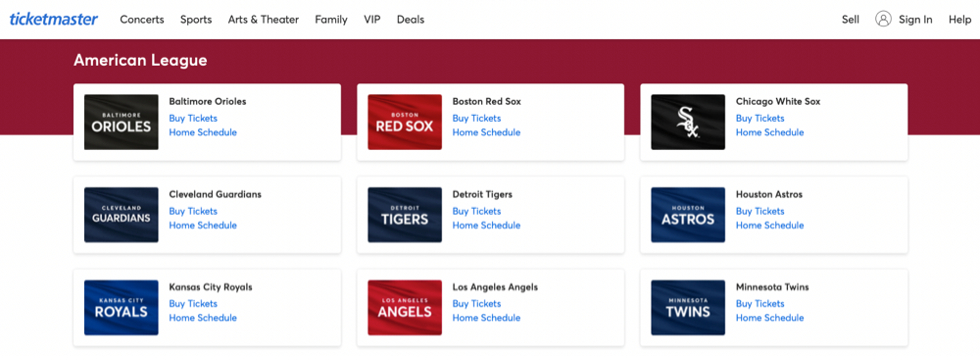Click the Sign In user profile icon
The width and height of the screenshot is (980, 357).
(x=883, y=20)
